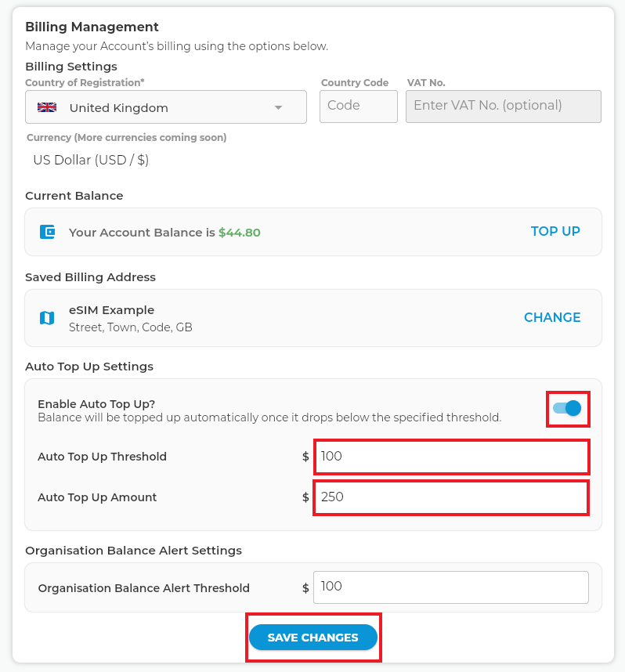625x672 pixels.
Task: Edit the Auto Top Up Amount value
Action: click(451, 497)
